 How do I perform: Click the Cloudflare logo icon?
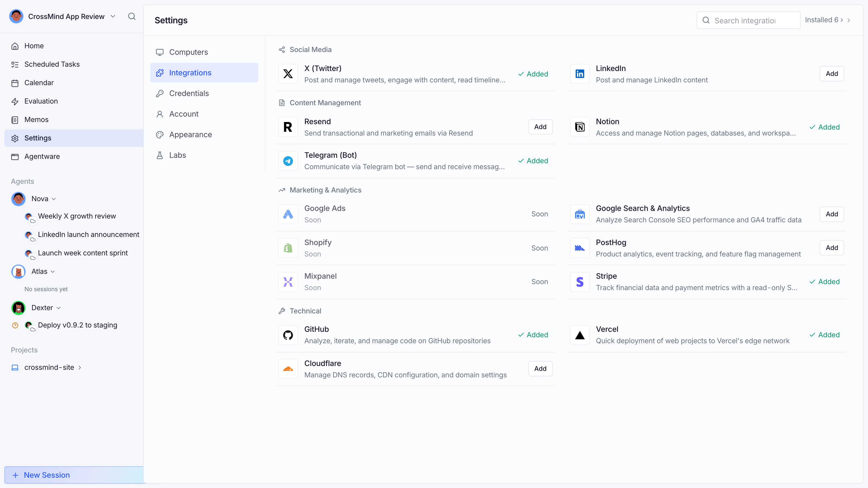click(x=288, y=369)
